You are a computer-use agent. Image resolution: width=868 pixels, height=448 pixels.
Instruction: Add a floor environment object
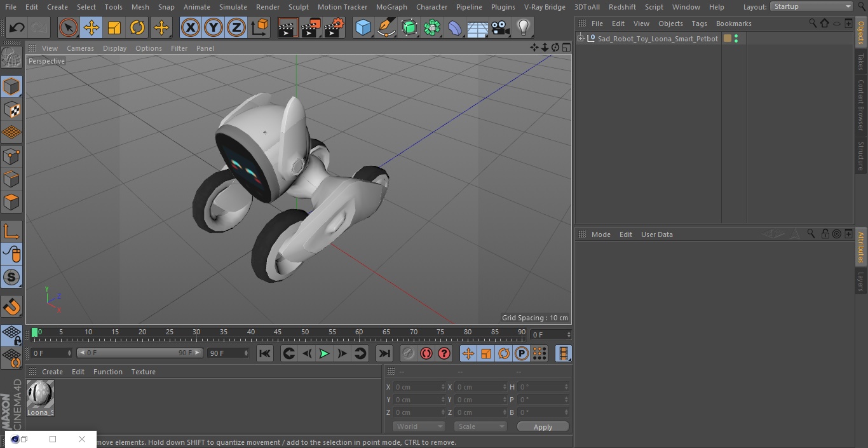478,27
